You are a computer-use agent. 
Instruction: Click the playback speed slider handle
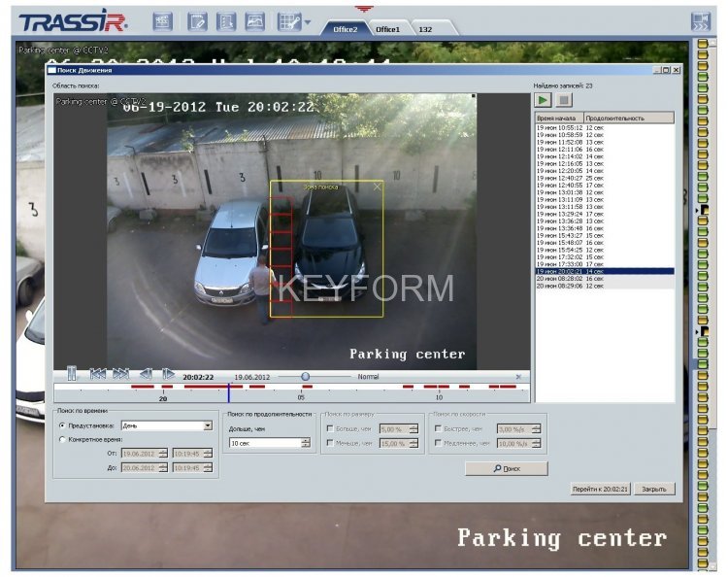point(305,376)
